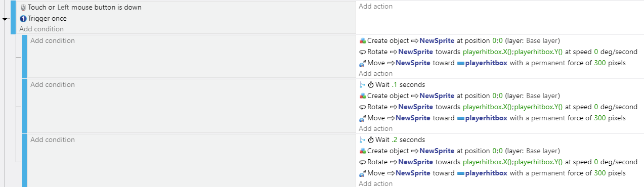Add condition to the second sub-event
The width and height of the screenshot is (644, 187).
point(53,85)
